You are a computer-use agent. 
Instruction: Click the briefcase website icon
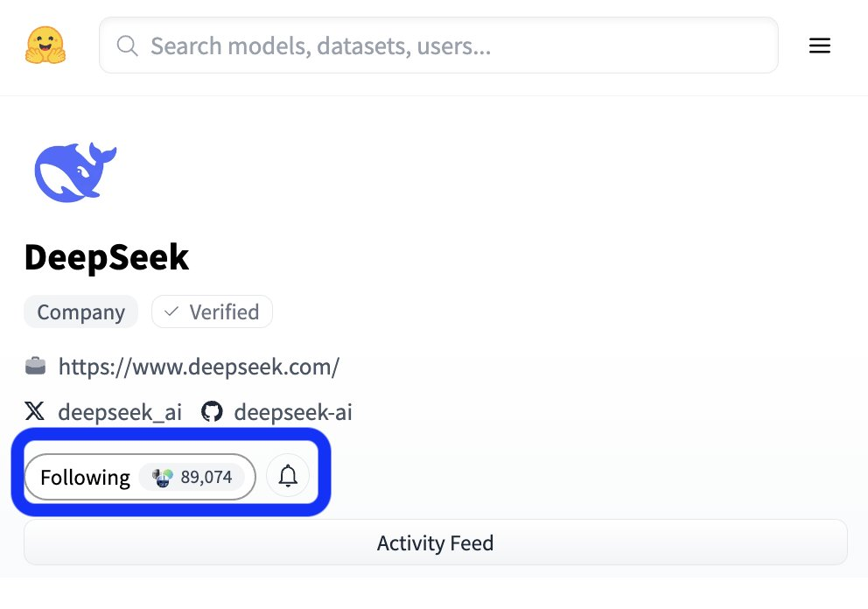tap(36, 366)
